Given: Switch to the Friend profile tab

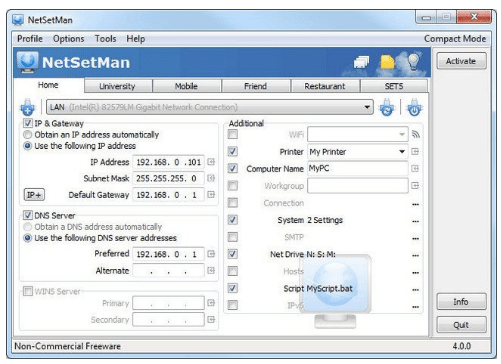Looking at the screenshot, I should [256, 86].
